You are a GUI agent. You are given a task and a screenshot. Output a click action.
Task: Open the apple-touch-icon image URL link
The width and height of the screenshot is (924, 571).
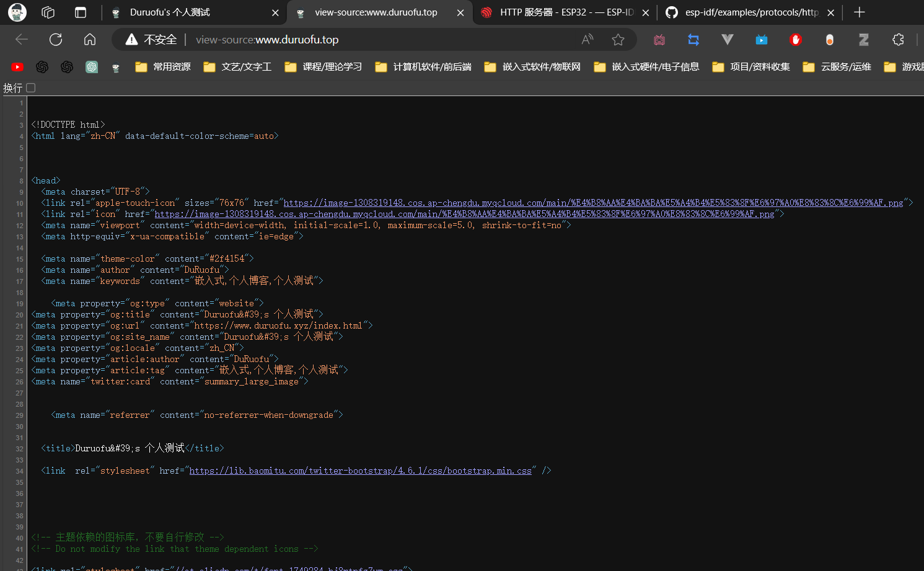pos(593,203)
